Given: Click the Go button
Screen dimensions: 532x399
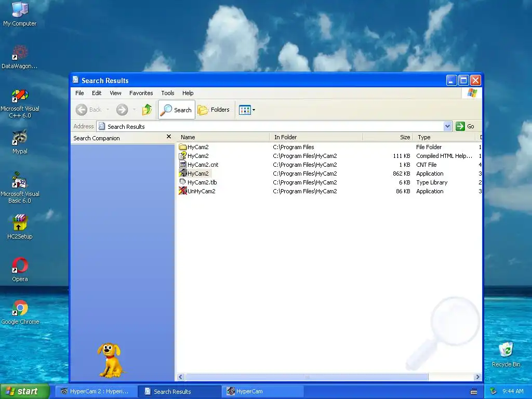Looking at the screenshot, I should [x=465, y=126].
